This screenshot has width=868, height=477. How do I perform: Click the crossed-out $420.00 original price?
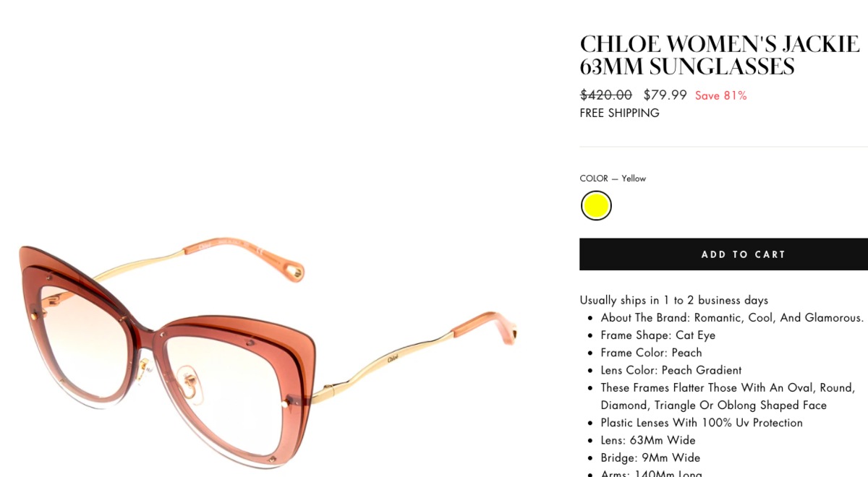(x=605, y=95)
